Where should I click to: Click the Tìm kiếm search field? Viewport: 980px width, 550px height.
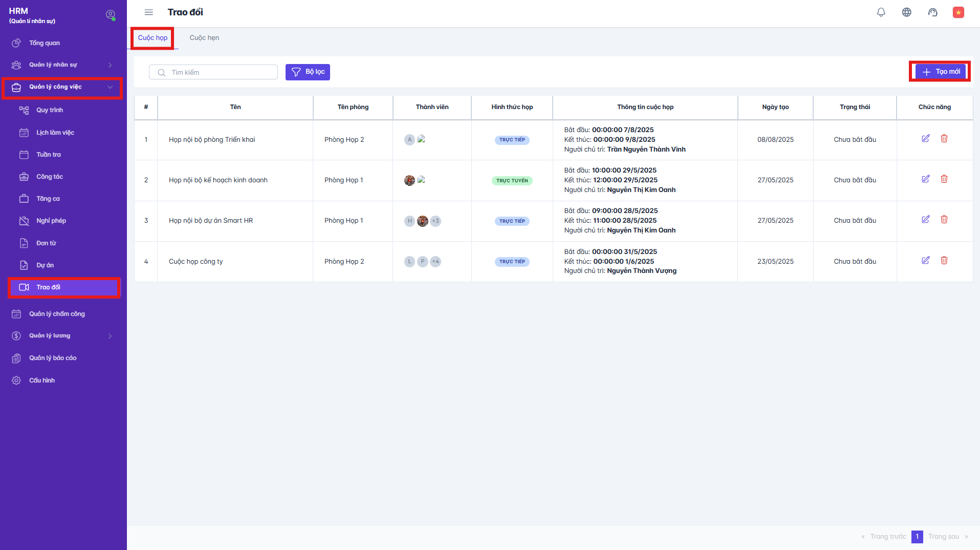[213, 72]
